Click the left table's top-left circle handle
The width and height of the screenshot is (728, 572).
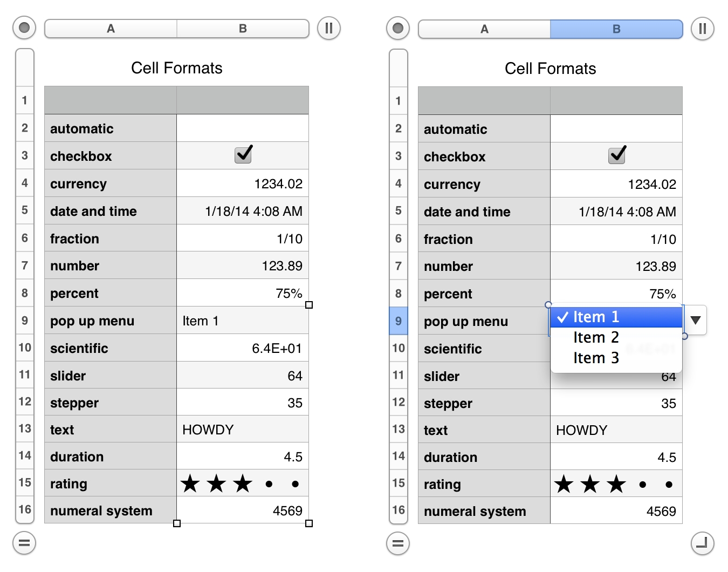(x=24, y=28)
